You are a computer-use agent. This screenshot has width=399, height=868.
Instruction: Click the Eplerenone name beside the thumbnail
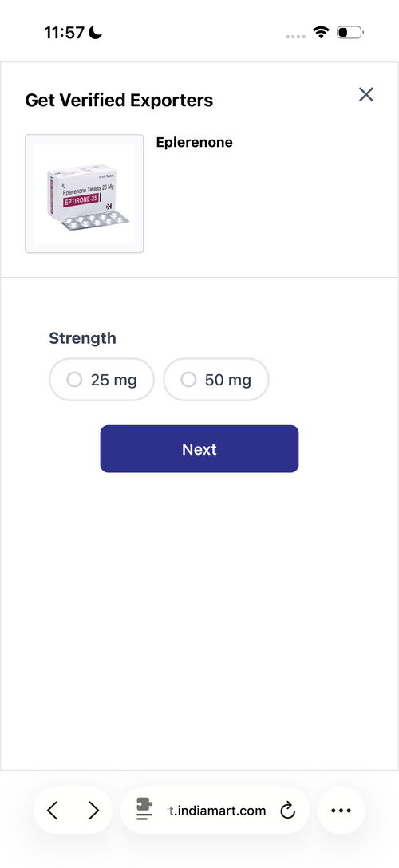pyautogui.click(x=194, y=142)
